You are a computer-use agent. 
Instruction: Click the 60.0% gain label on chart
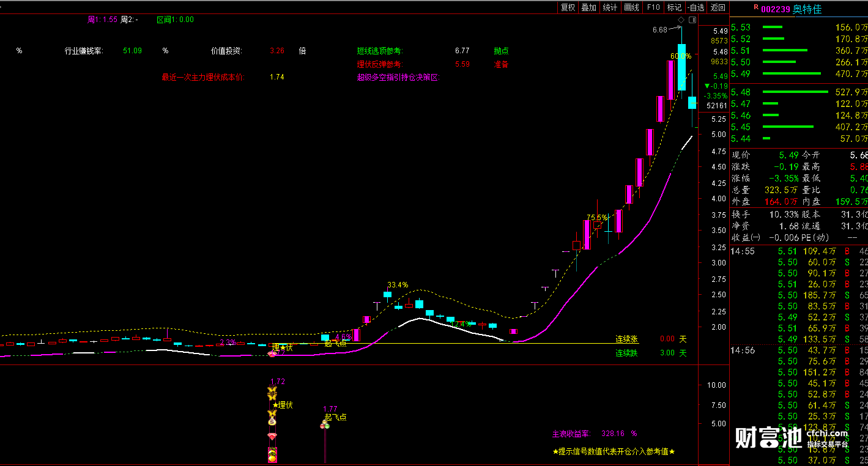click(x=681, y=56)
